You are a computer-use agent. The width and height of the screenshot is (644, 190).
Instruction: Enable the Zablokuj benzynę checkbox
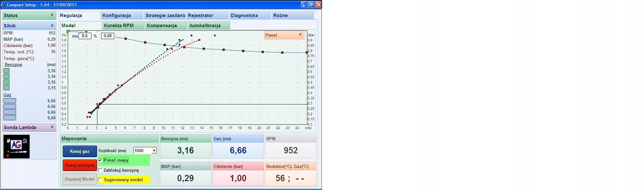100,170
